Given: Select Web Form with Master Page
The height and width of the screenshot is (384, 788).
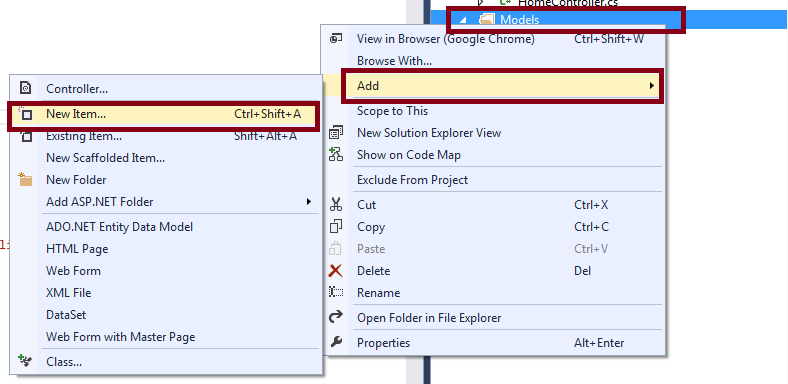Looking at the screenshot, I should click(121, 337).
